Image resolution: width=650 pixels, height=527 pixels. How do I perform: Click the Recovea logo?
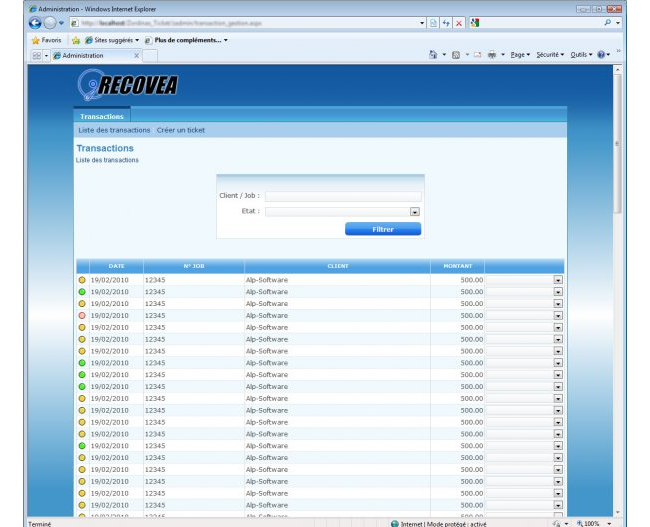point(127,85)
